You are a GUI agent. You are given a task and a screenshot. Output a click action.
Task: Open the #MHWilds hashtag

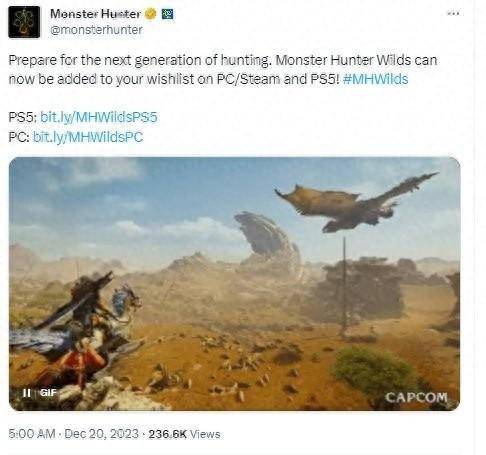click(x=375, y=79)
